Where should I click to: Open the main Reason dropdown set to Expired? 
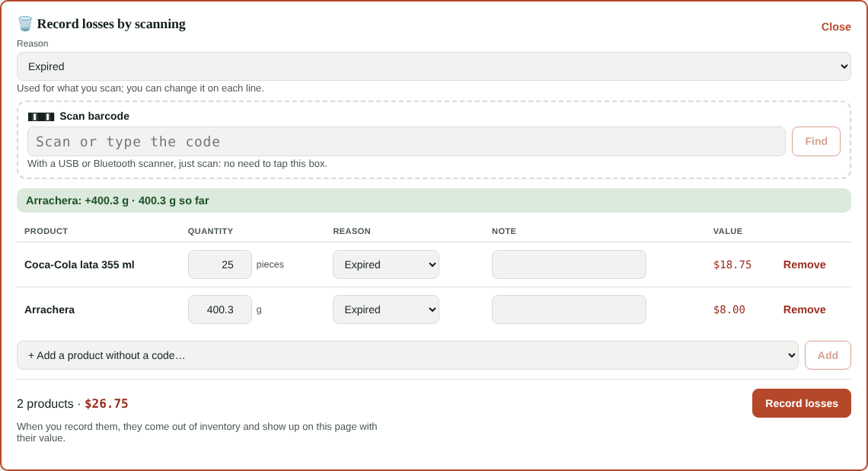point(433,66)
